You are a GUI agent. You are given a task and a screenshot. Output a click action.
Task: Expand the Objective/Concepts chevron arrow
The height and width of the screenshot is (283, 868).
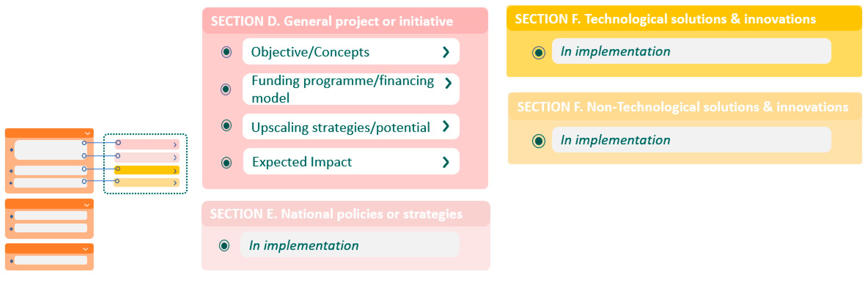(446, 52)
